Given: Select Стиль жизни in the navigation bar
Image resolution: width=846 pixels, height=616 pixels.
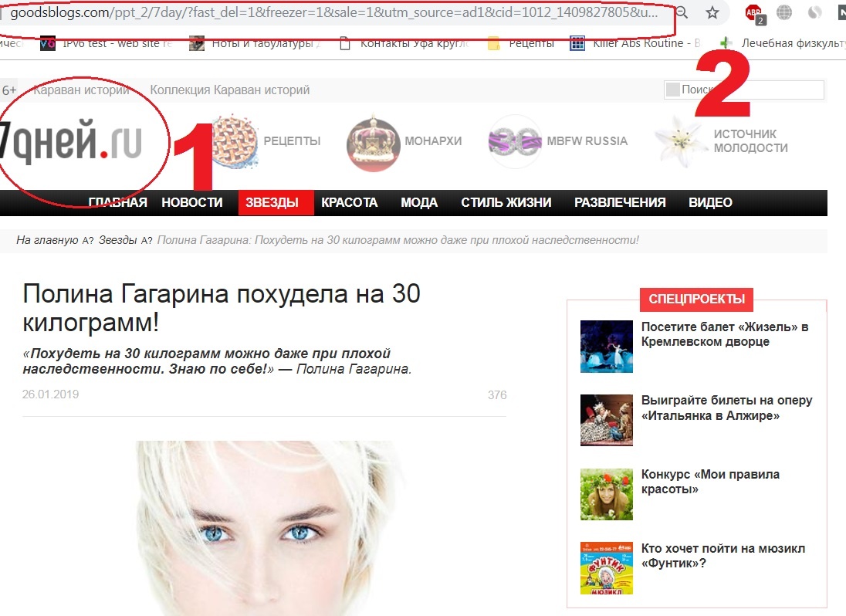Looking at the screenshot, I should pyautogui.click(x=506, y=203).
